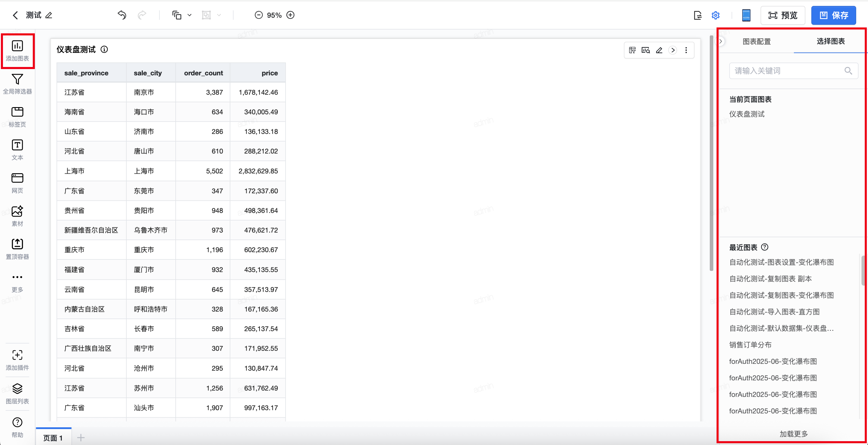Select 自动化测试-复制图表 副本
This screenshot has width=868, height=445.
[x=771, y=279]
